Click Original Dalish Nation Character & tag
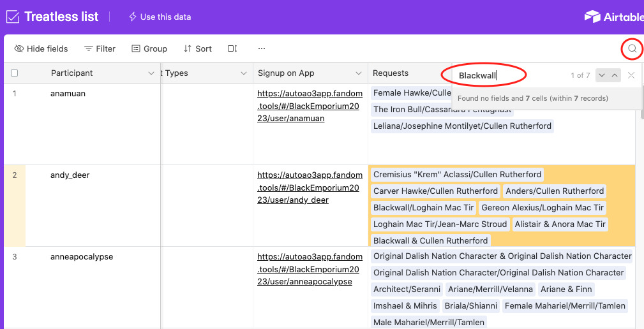The width and height of the screenshot is (644, 329). pos(502,256)
